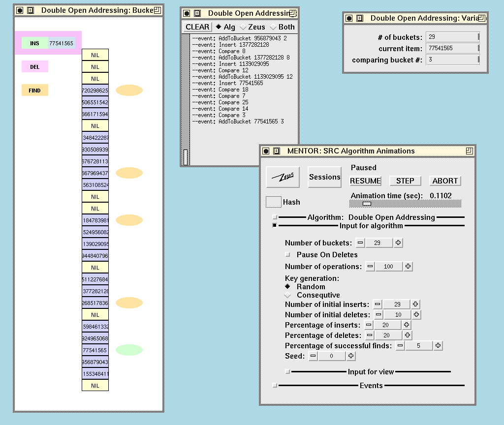Open the Sessions button
The height and width of the screenshot is (425, 504).
(325, 177)
